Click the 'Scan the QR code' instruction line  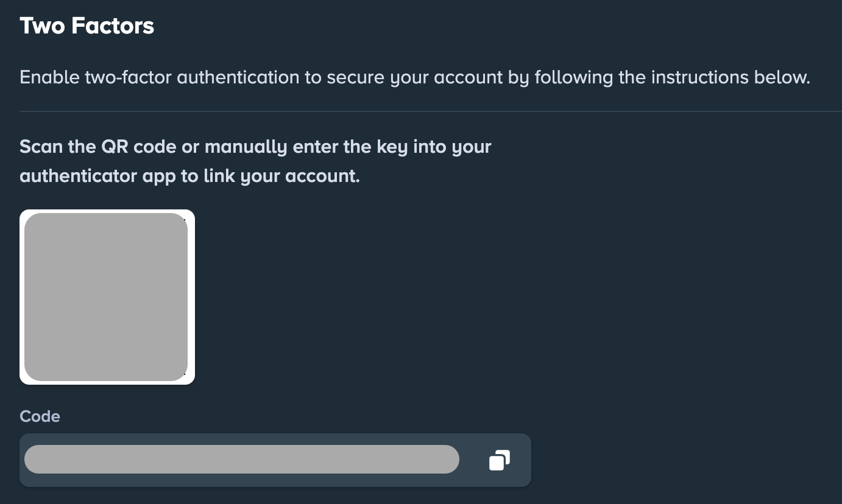255,147
